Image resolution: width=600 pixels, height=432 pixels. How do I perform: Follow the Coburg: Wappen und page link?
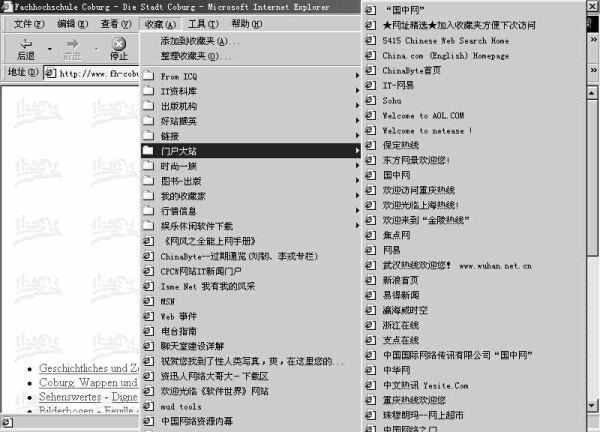(88, 383)
